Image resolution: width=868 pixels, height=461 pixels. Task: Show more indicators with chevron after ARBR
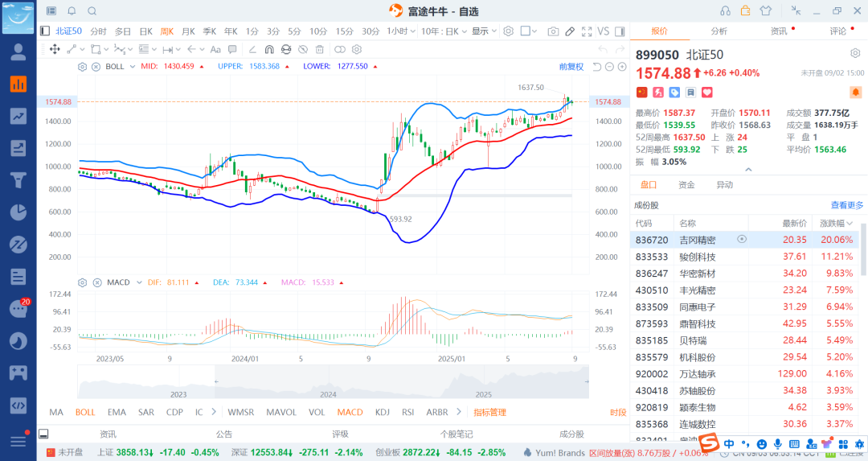pos(458,412)
